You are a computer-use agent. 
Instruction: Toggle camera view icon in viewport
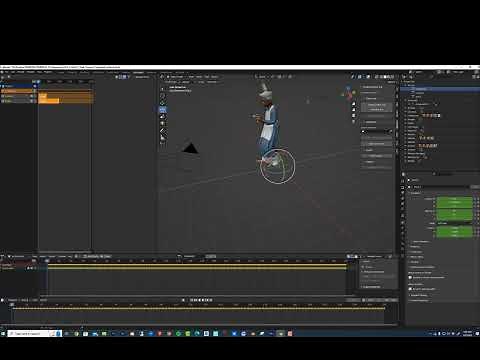click(x=354, y=115)
